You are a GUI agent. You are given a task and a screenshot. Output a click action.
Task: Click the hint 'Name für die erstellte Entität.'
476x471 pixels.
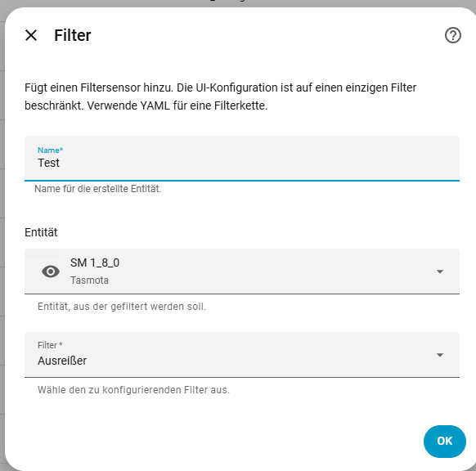[98, 189]
